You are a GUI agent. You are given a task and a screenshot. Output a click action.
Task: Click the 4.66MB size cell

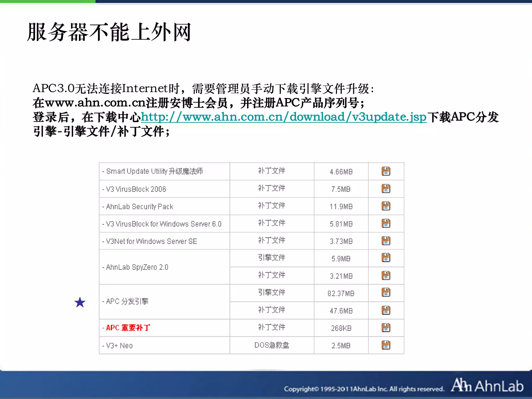pos(341,172)
